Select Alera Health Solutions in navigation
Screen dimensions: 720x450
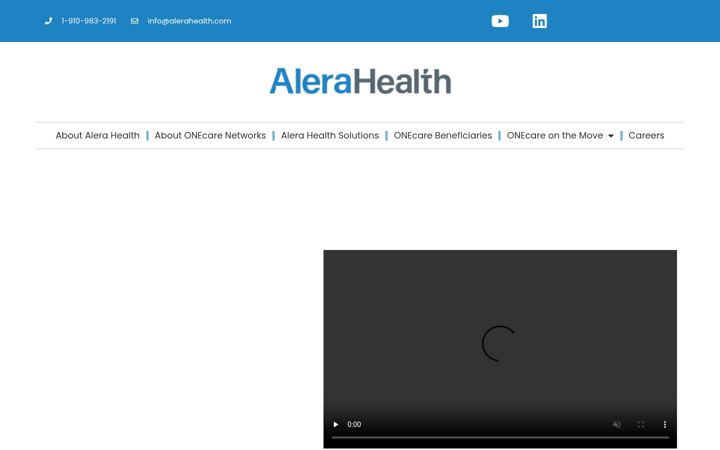tap(330, 135)
